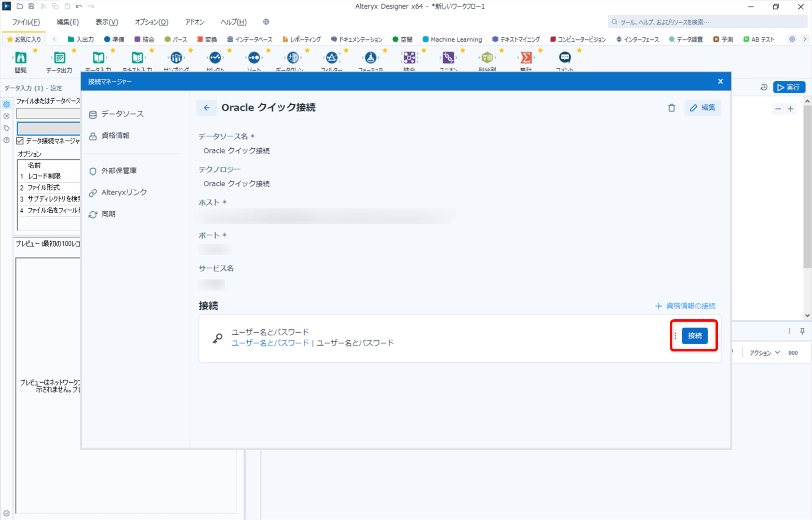
Task: Zoom in canvas with plus icon
Action: coord(790,109)
